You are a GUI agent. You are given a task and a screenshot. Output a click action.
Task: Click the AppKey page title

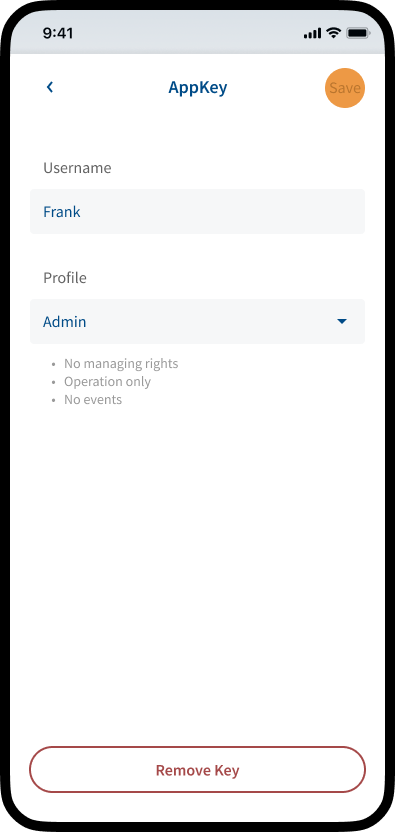pyautogui.click(x=198, y=88)
